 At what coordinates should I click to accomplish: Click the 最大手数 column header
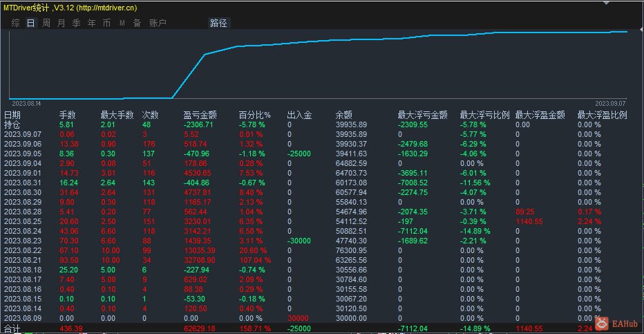(117, 115)
